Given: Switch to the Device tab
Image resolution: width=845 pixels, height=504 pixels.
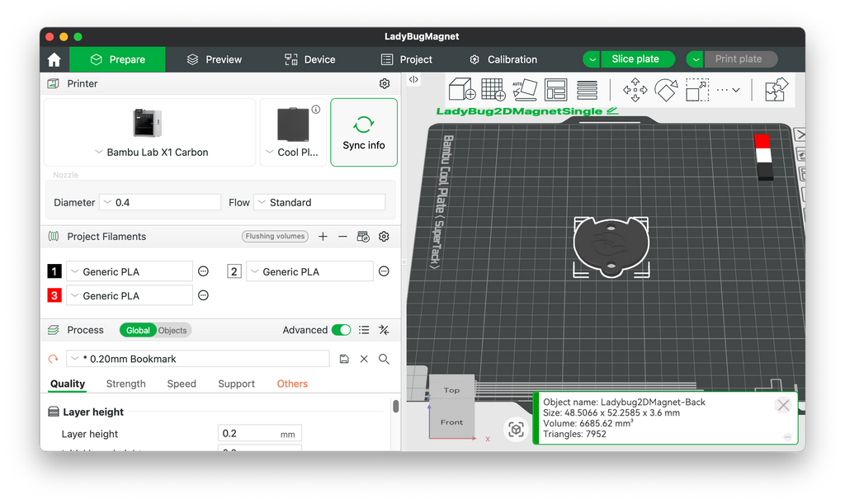Looking at the screenshot, I should [x=310, y=59].
